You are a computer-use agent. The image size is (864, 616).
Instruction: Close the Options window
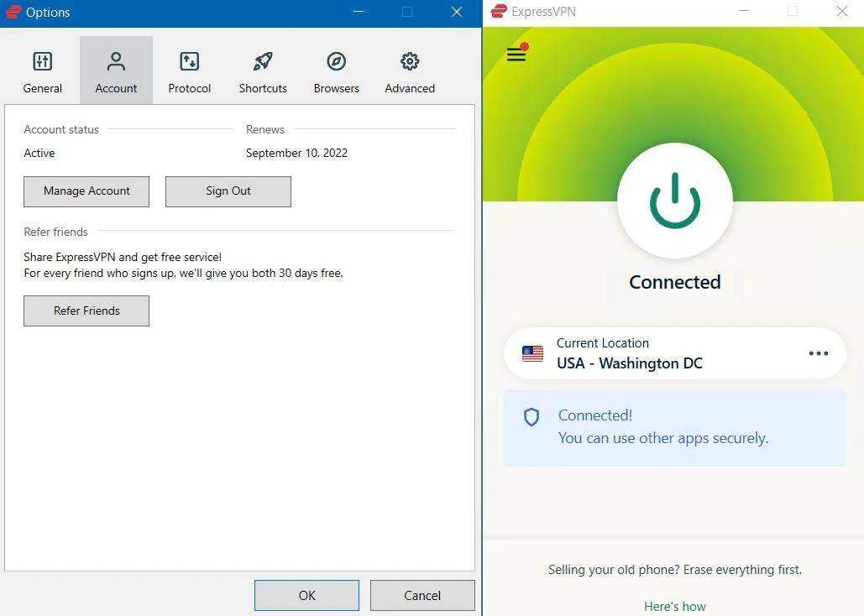tap(457, 12)
